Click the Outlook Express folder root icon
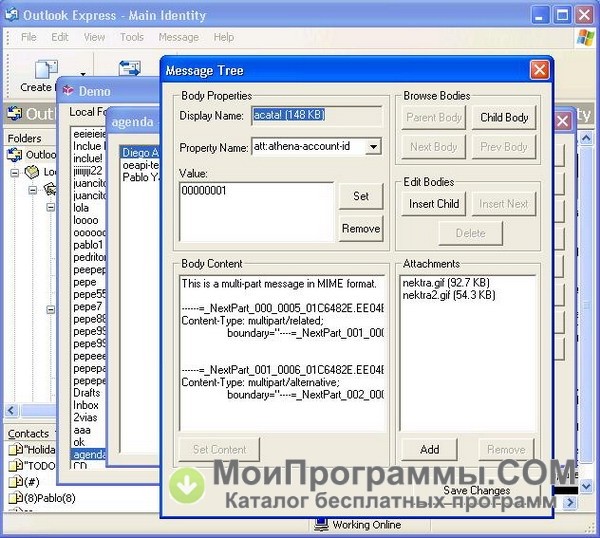Image resolution: width=600 pixels, height=538 pixels. pos(15,155)
